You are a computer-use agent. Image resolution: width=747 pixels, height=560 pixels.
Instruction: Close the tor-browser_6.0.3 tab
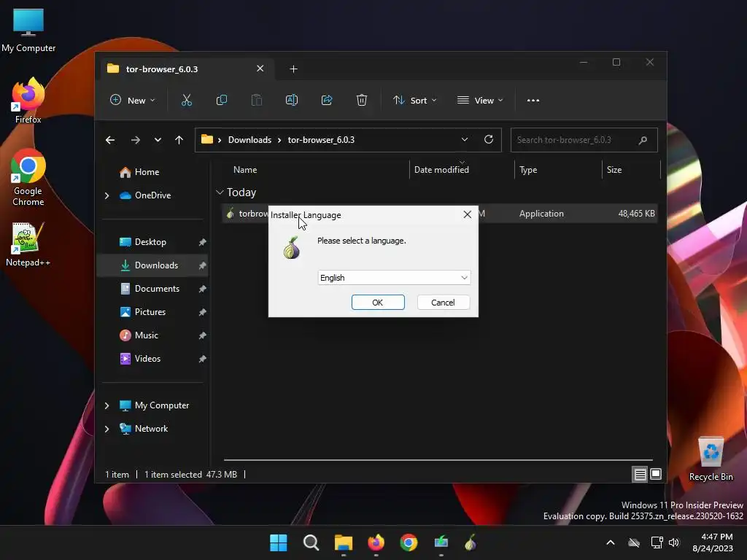(260, 69)
